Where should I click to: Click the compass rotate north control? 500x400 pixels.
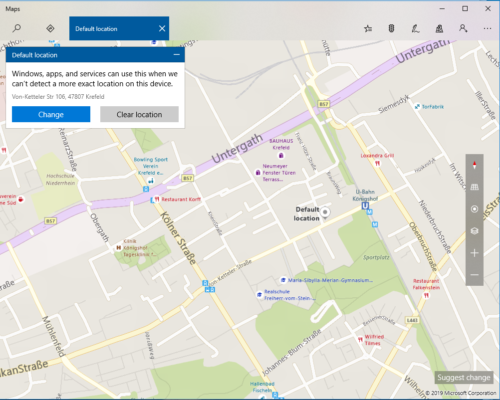point(474,165)
